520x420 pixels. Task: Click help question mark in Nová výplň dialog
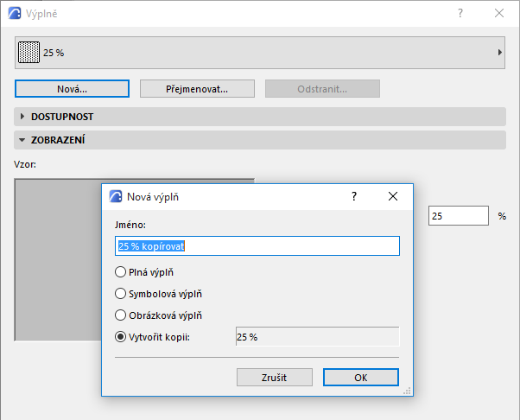click(x=353, y=196)
